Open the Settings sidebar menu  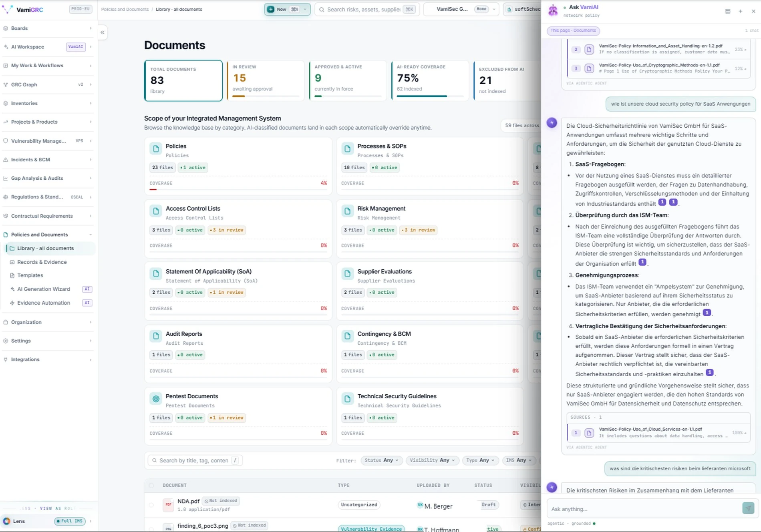48,341
